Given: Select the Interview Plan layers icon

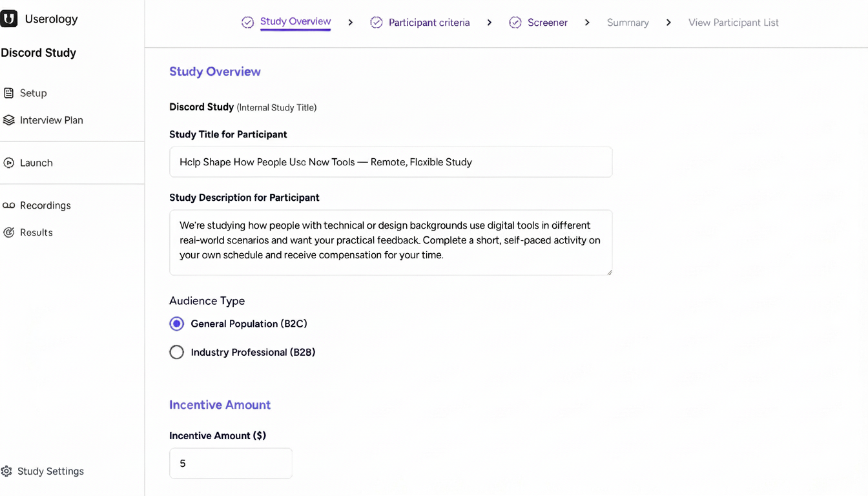Looking at the screenshot, I should point(8,120).
